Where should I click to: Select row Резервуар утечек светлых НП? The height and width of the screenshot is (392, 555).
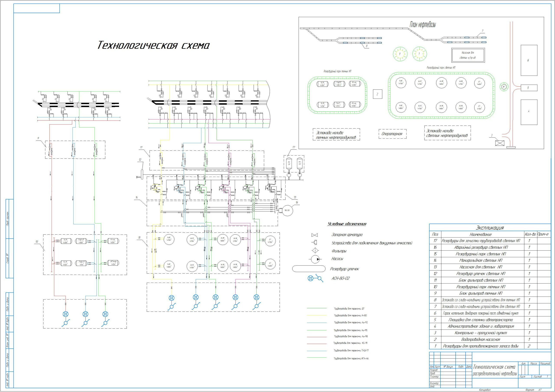click(490, 274)
